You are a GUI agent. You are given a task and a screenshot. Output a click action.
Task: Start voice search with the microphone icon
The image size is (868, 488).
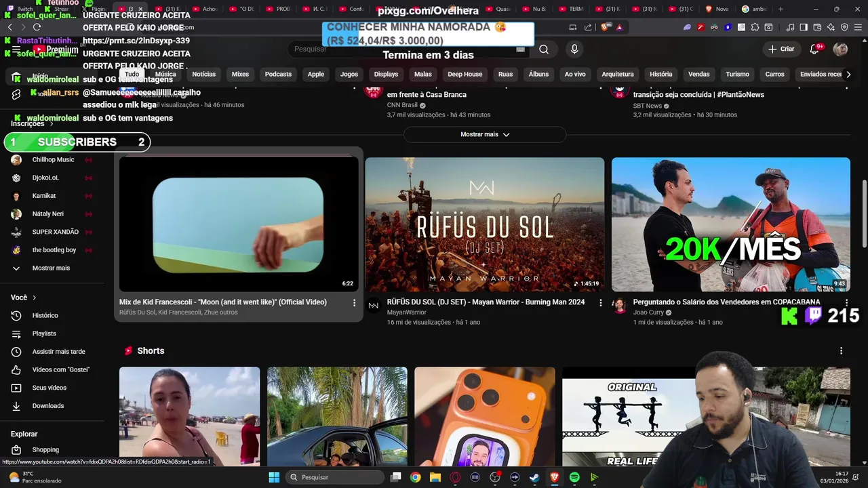tap(574, 49)
